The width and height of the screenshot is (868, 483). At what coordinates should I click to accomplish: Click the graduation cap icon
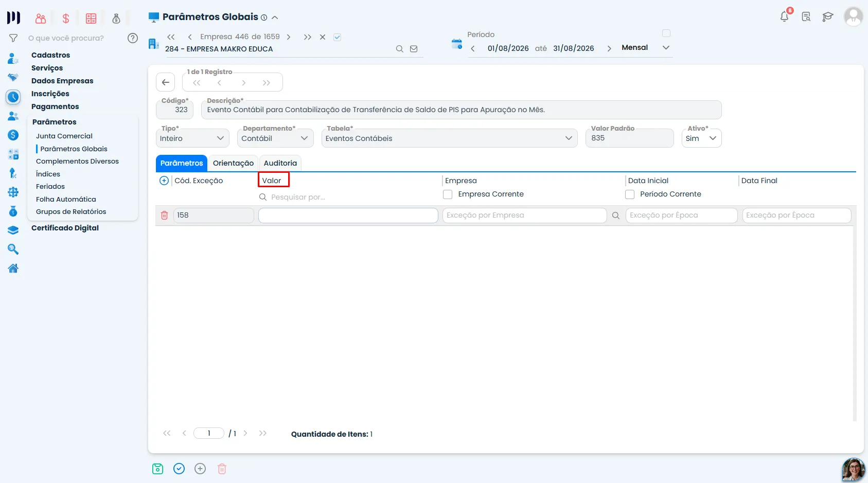click(827, 17)
